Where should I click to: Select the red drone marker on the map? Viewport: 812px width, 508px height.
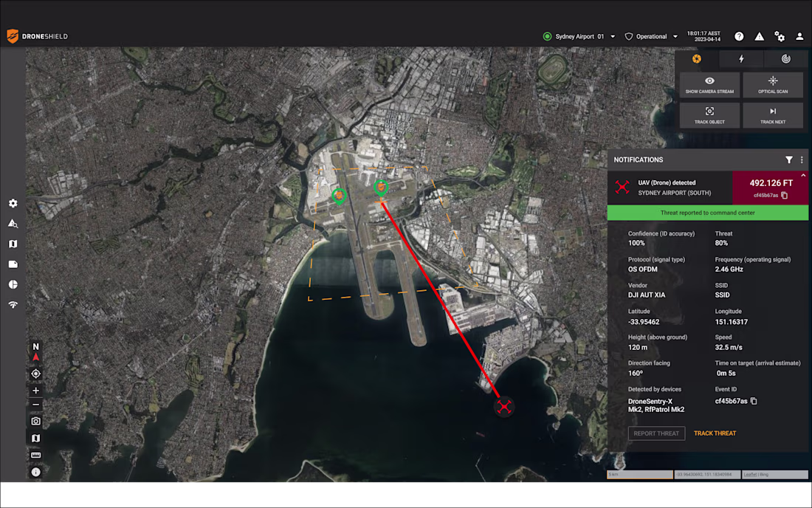coord(504,407)
